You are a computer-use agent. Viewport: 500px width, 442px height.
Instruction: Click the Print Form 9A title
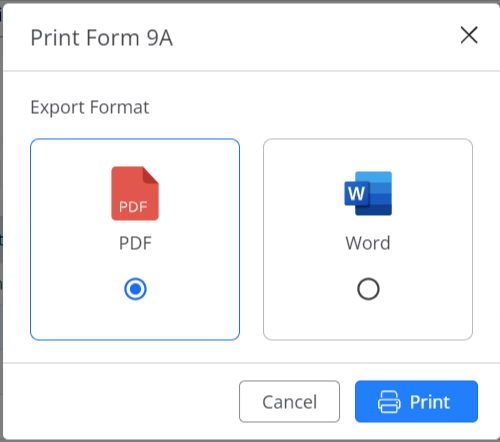[102, 38]
